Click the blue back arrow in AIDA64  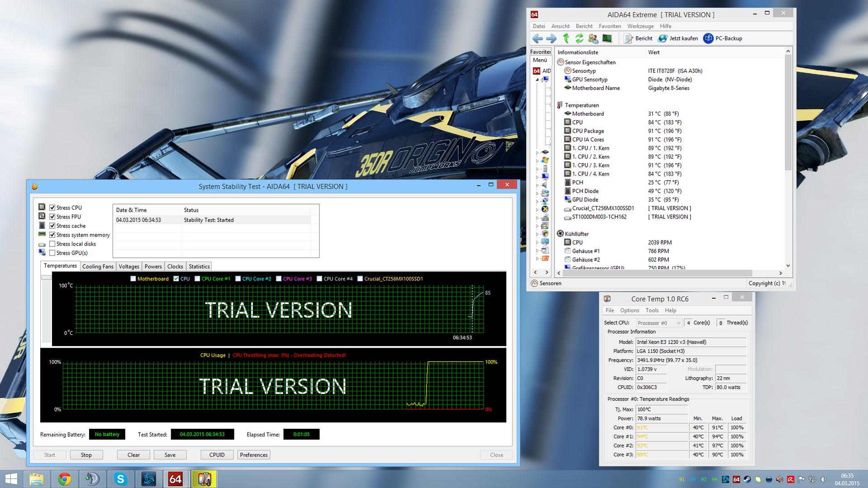coord(537,38)
